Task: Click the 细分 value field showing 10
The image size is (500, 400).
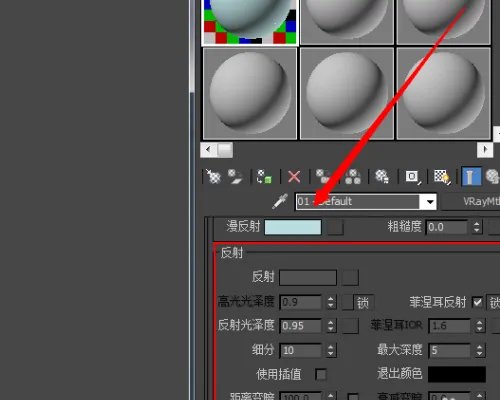Action: click(301, 350)
